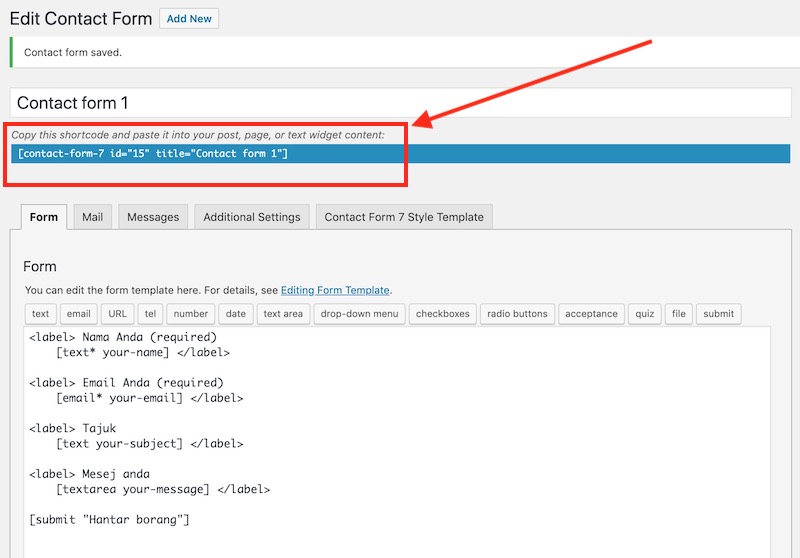Follow the Editing Form Template link
The height and width of the screenshot is (558, 800).
pyautogui.click(x=335, y=290)
